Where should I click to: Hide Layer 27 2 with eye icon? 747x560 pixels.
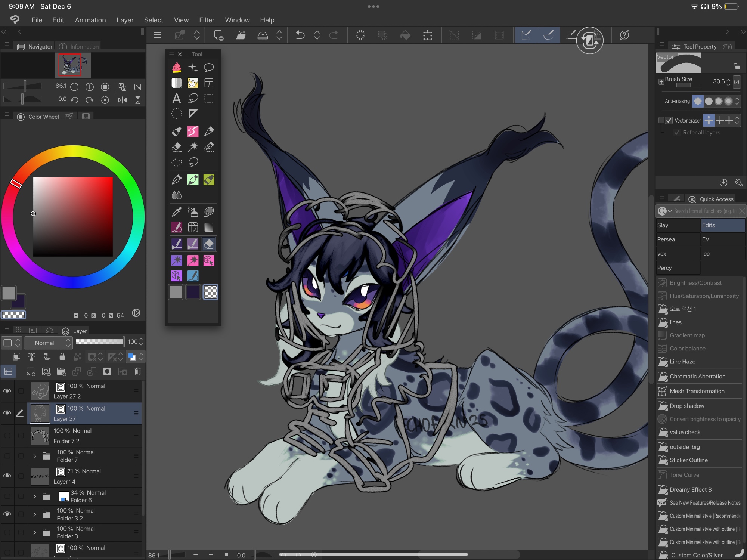coord(7,391)
